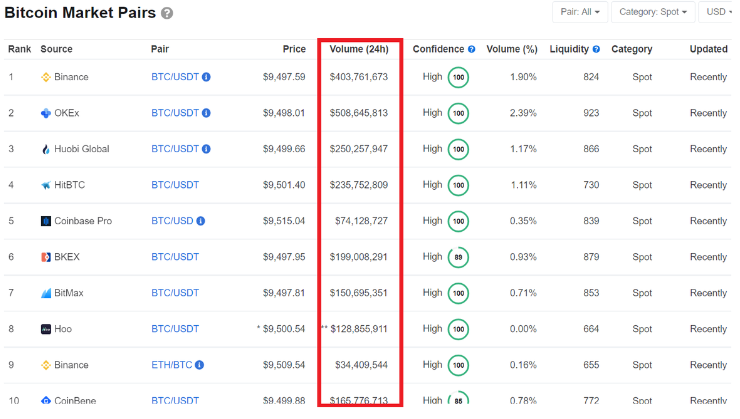Sort by the Volume (%) column header
This screenshot has width=740, height=419.
(x=512, y=49)
